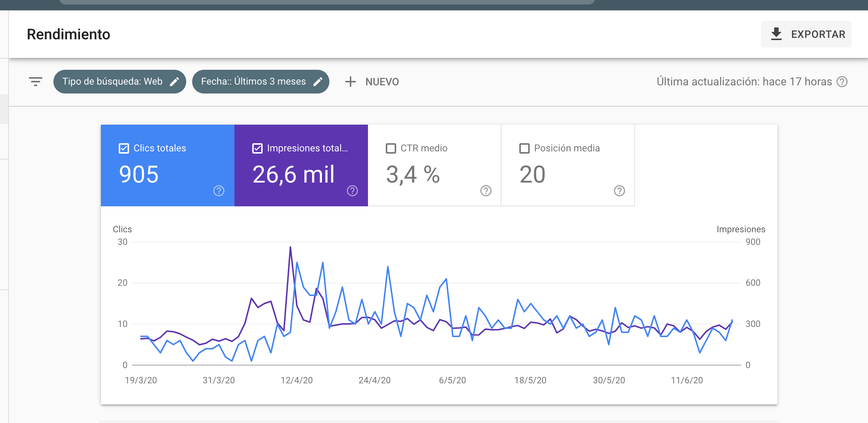Click the NUEVO filter button
This screenshot has width=868, height=423.
point(382,82)
